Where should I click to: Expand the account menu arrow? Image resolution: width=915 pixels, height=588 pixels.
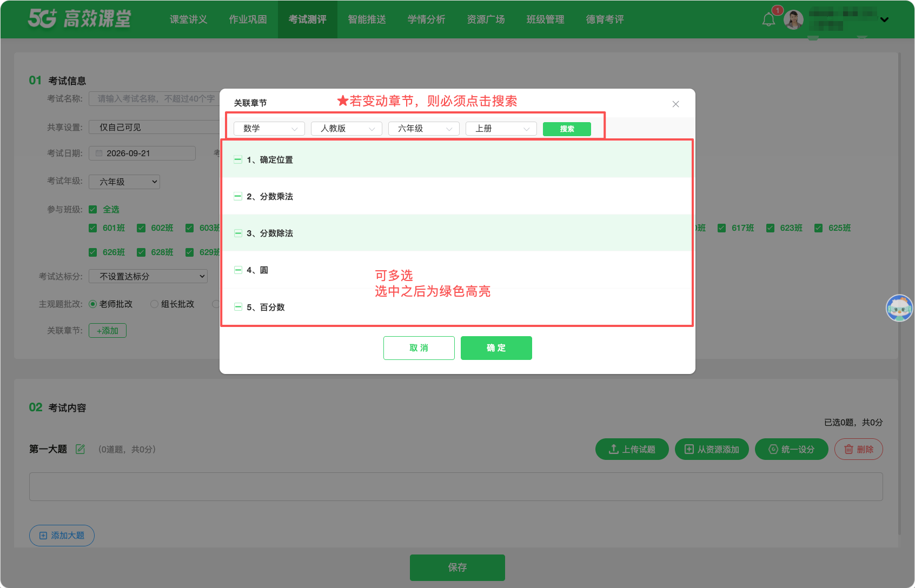pyautogui.click(x=884, y=20)
